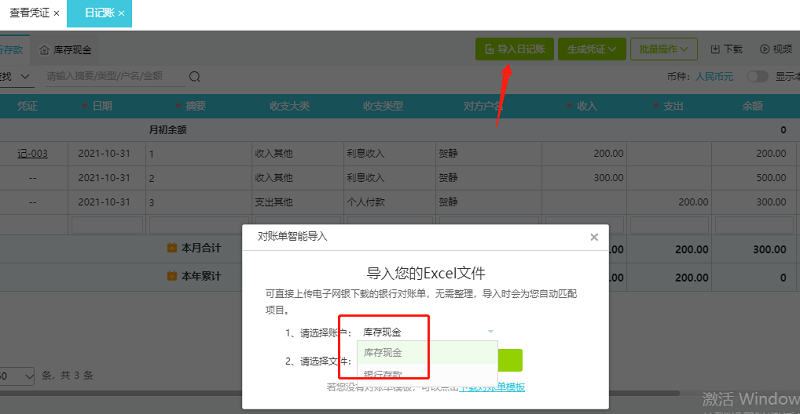The width and height of the screenshot is (800, 414).
Task: Click the empty 日期 input in new row
Action: coord(107,224)
